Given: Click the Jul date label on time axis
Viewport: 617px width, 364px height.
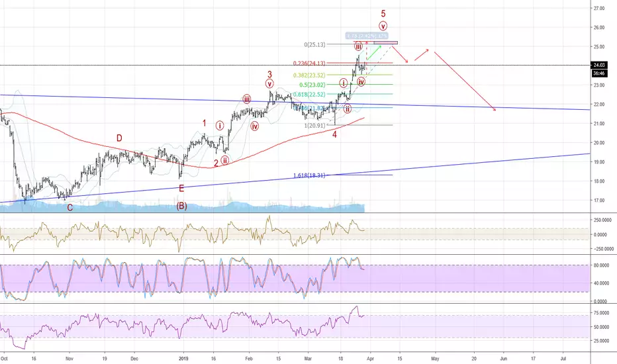Looking at the screenshot, I should tap(563, 359).
